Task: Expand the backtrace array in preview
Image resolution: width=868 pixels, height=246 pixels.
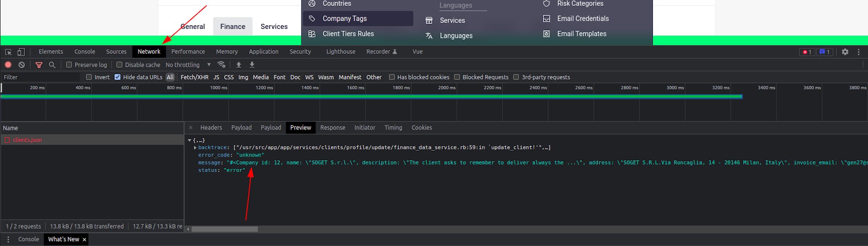Action: tap(195, 148)
